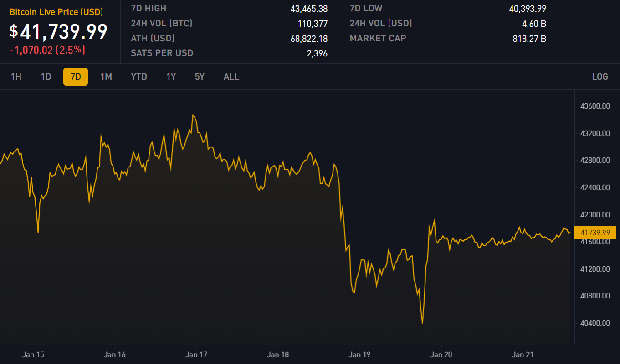This screenshot has height=364, width=620.
Task: Click the highlighted 7D range button
Action: tap(76, 76)
